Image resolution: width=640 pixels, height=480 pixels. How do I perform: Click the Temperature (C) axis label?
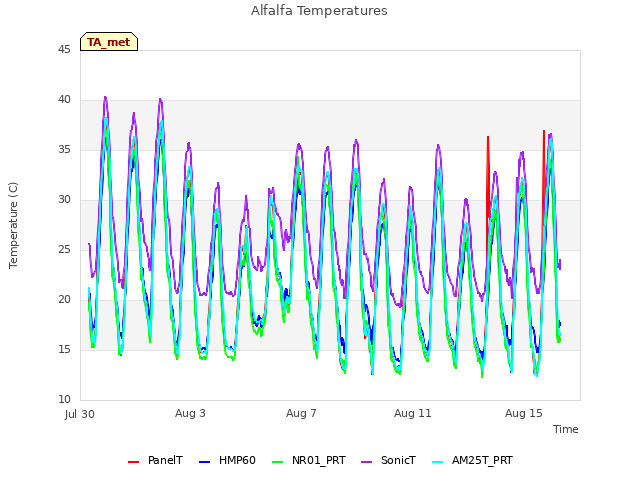pyautogui.click(x=13, y=225)
